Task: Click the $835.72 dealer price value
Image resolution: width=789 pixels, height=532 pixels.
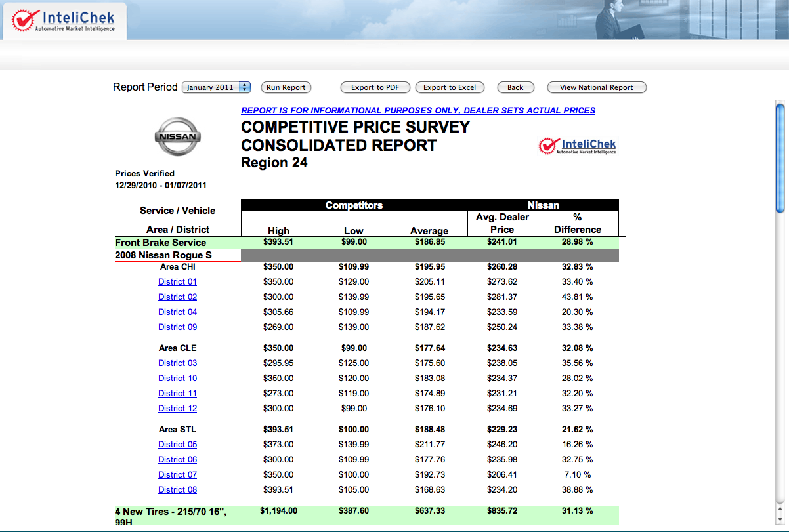Action: (502, 511)
